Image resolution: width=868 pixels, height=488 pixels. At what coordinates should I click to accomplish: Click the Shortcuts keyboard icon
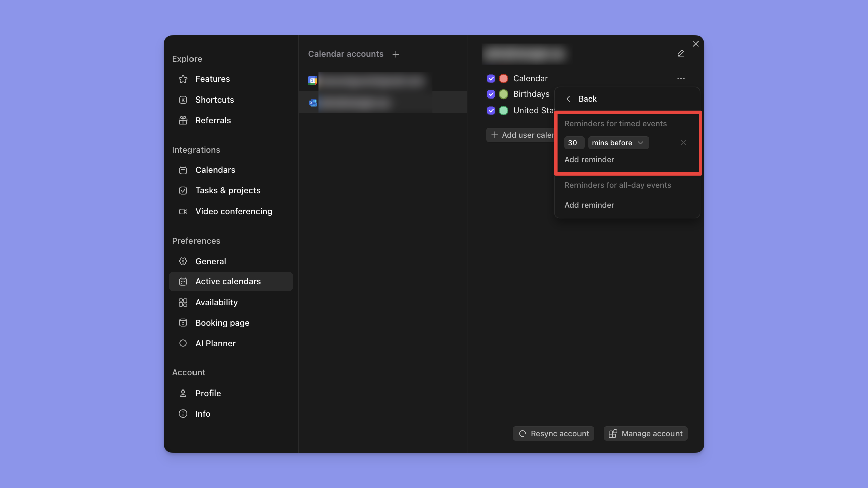tap(183, 100)
